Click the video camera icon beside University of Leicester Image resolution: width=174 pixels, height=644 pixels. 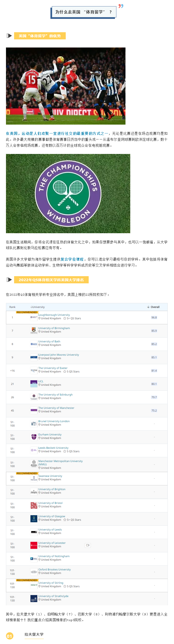pyautogui.click(x=88, y=545)
